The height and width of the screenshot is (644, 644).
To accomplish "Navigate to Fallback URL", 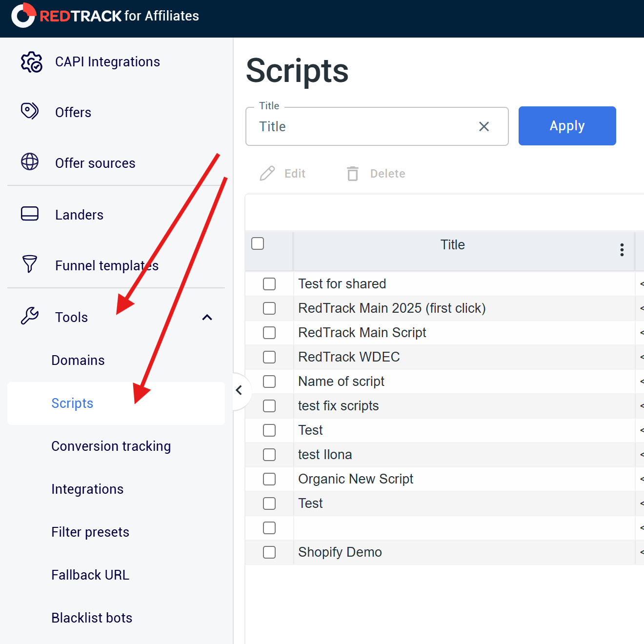I will 90,575.
